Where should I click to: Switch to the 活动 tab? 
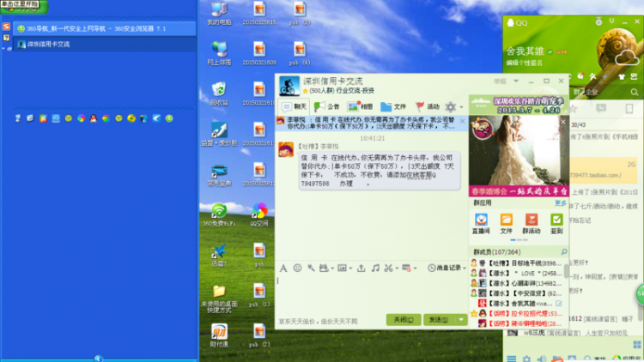427,106
